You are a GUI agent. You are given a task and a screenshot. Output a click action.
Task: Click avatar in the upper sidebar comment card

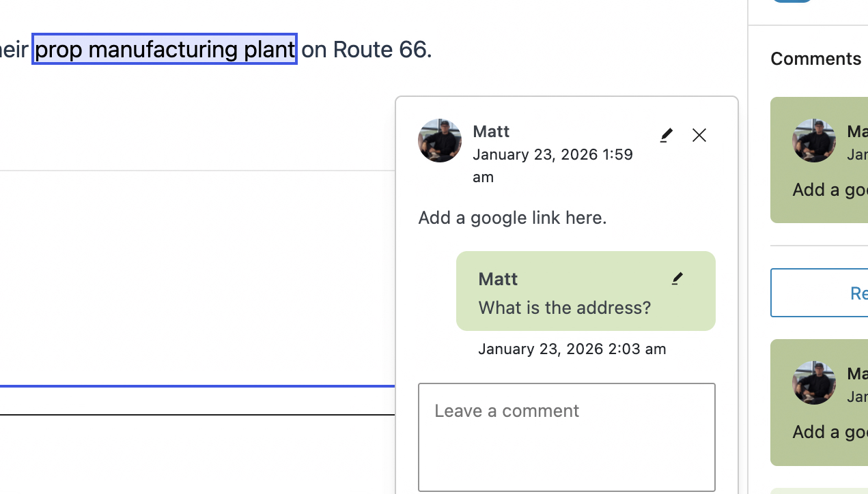coord(813,141)
